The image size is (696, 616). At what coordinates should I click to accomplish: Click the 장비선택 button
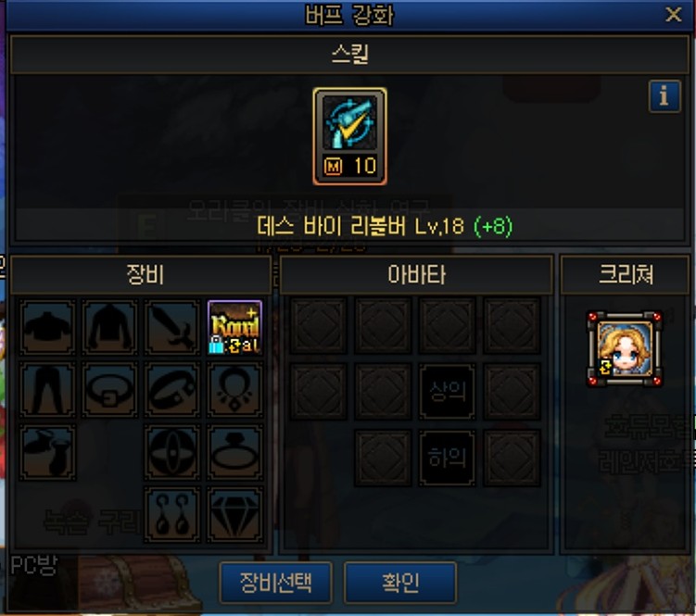[275, 583]
